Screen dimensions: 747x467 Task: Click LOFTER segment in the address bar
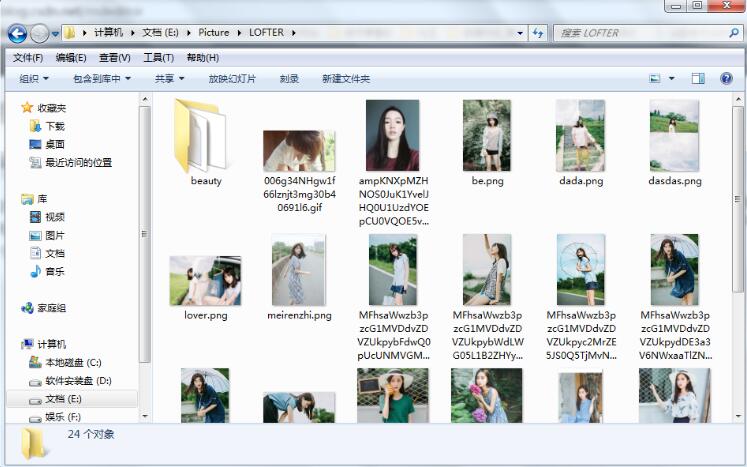266,32
